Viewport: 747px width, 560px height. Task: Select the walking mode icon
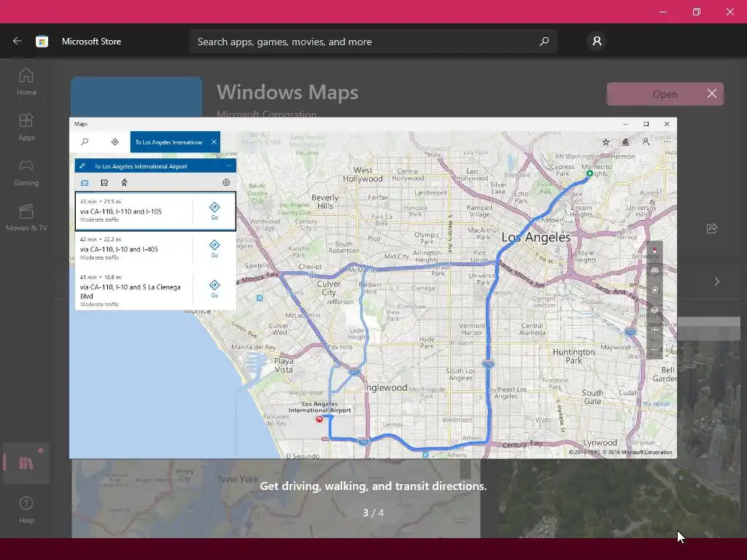click(x=124, y=182)
